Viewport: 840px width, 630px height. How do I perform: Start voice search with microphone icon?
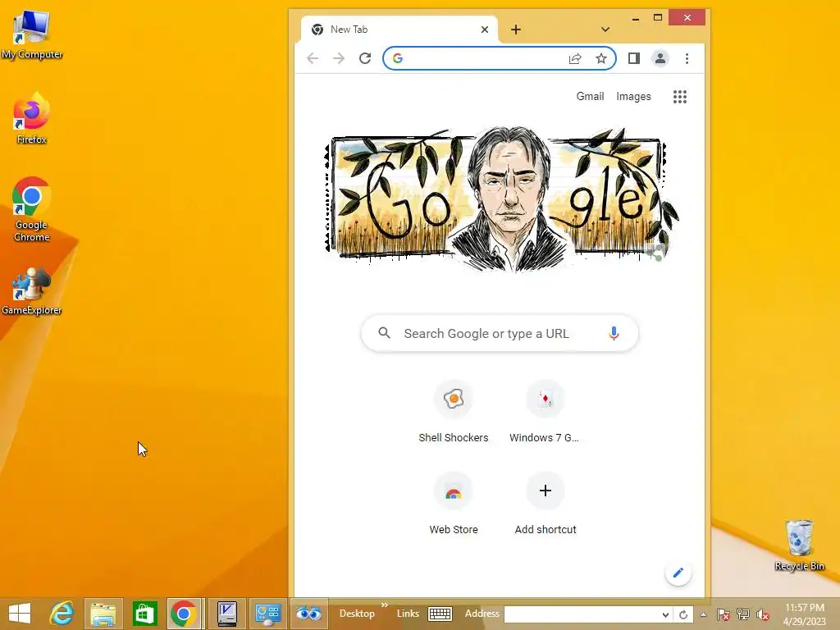[614, 333]
